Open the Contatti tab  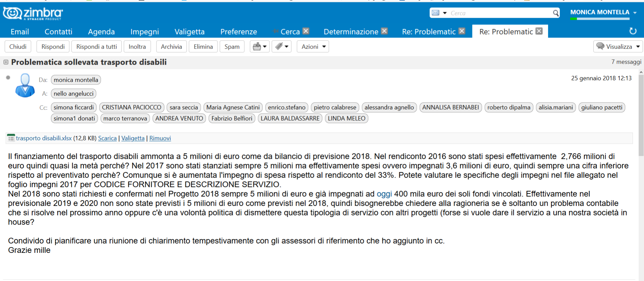(58, 31)
